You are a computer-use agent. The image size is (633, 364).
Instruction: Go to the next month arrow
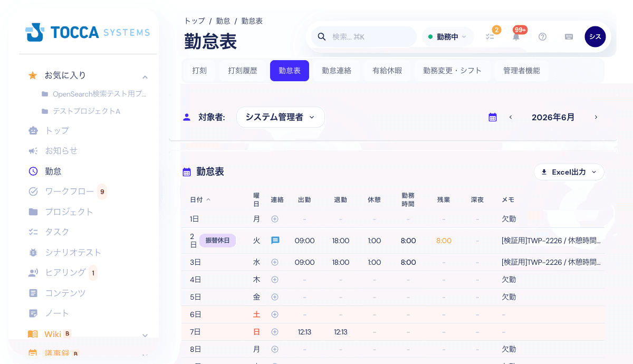(596, 117)
